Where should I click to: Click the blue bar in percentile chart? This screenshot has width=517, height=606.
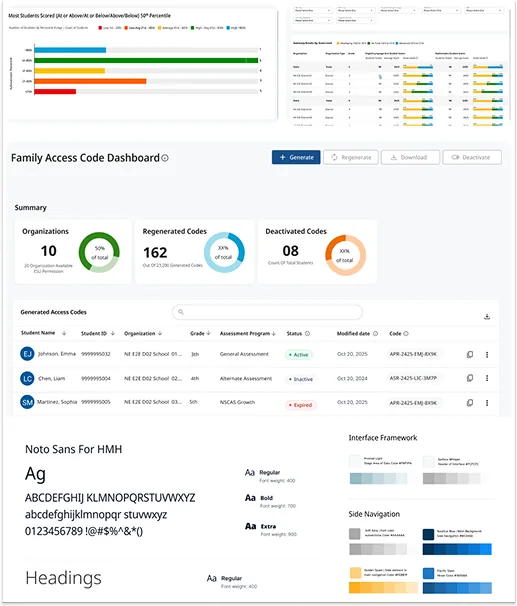(x=70, y=50)
